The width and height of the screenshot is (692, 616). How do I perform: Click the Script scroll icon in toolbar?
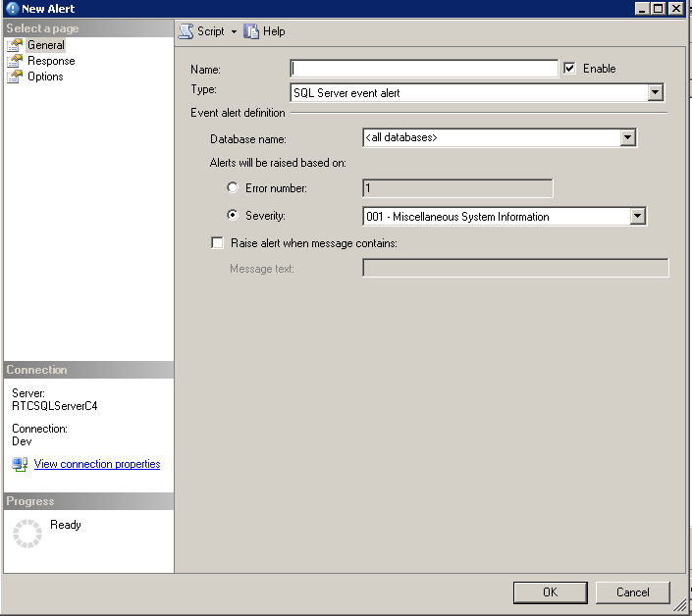186,31
